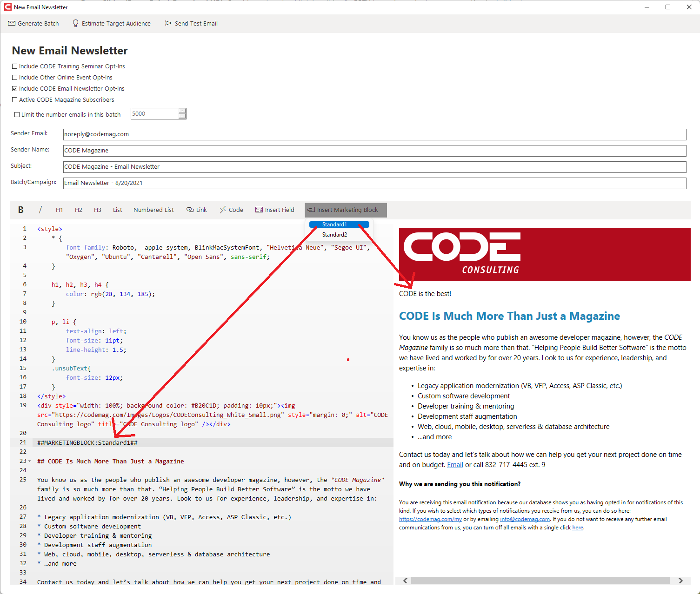The image size is (700, 594).
Task: Click the preview scrollbar right arrow
Action: tap(680, 581)
